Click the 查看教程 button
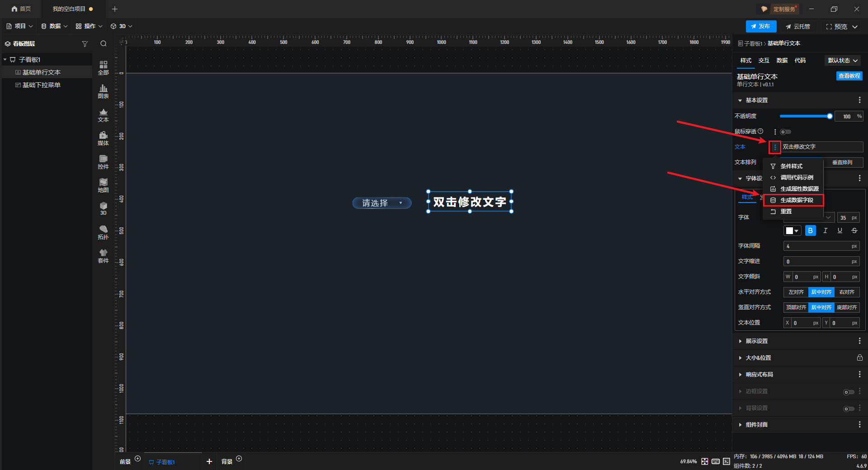Screen dimensions: 868x470 click(x=849, y=76)
